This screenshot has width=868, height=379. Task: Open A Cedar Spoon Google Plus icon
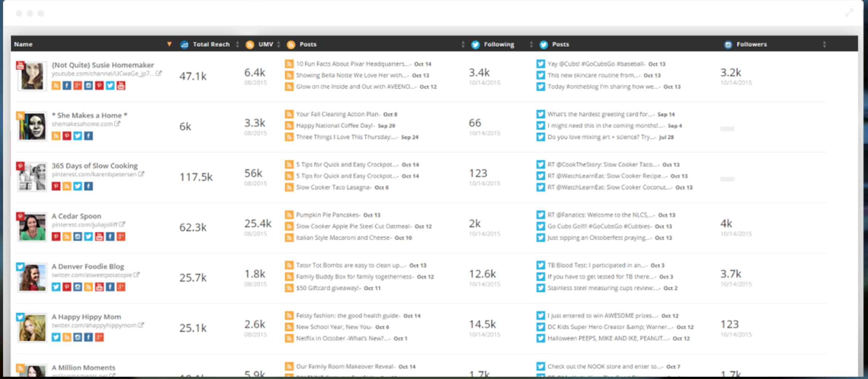[121, 237]
